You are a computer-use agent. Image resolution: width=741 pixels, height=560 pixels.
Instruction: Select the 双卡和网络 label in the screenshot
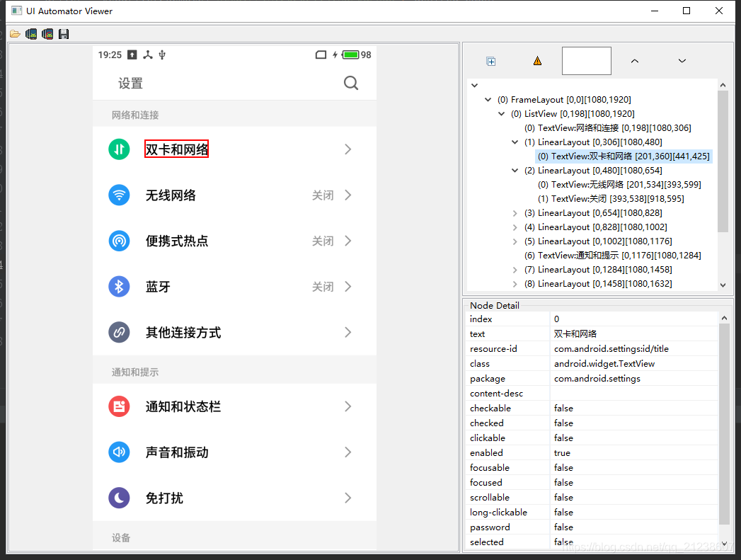[177, 149]
